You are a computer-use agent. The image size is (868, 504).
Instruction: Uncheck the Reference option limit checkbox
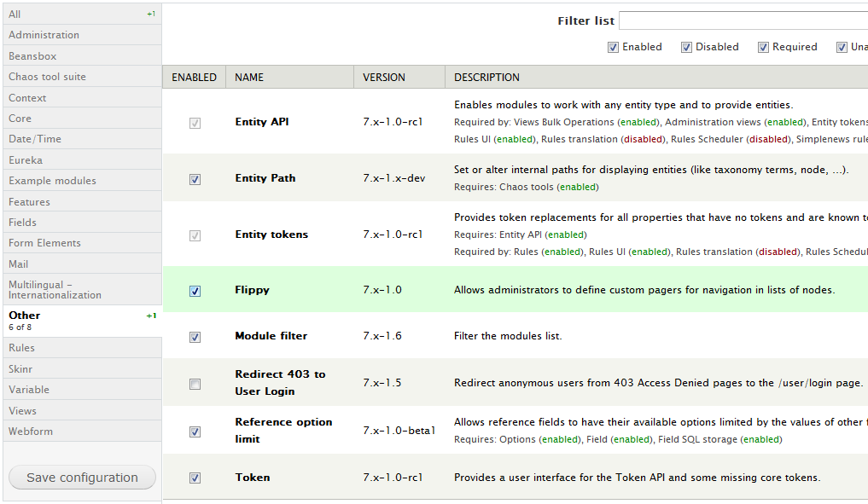coord(195,432)
